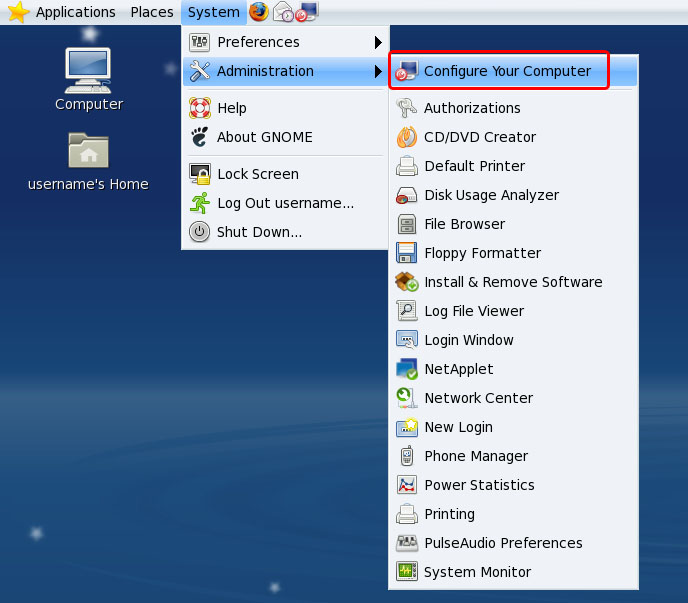Open Network Center label
Viewport: 688px width, 603px height.
479,398
